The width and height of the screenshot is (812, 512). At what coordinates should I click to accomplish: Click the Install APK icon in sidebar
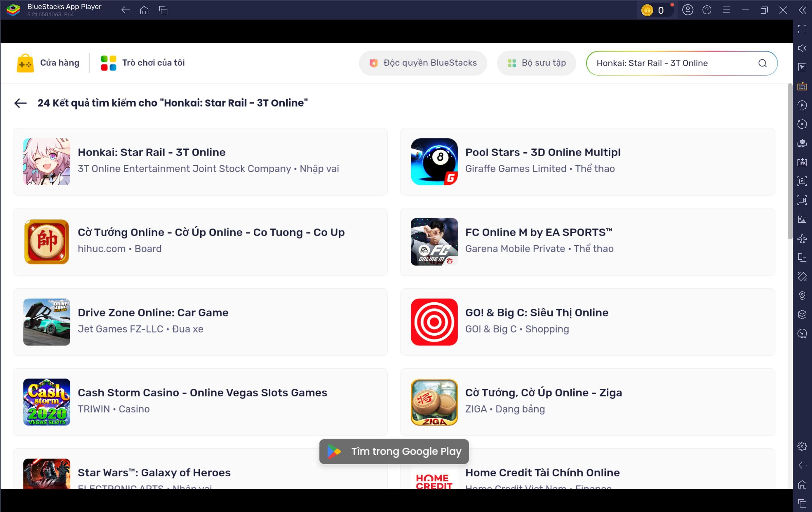802,162
